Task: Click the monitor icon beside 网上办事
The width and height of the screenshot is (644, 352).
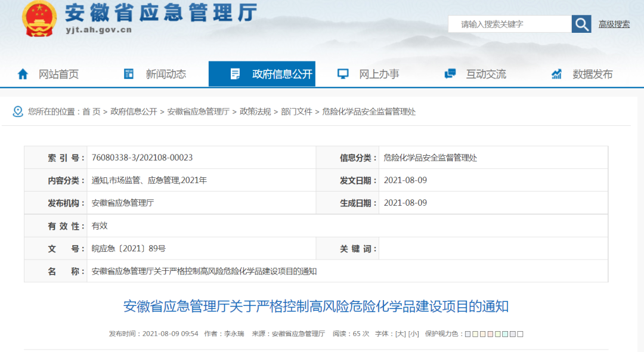Action: click(342, 73)
